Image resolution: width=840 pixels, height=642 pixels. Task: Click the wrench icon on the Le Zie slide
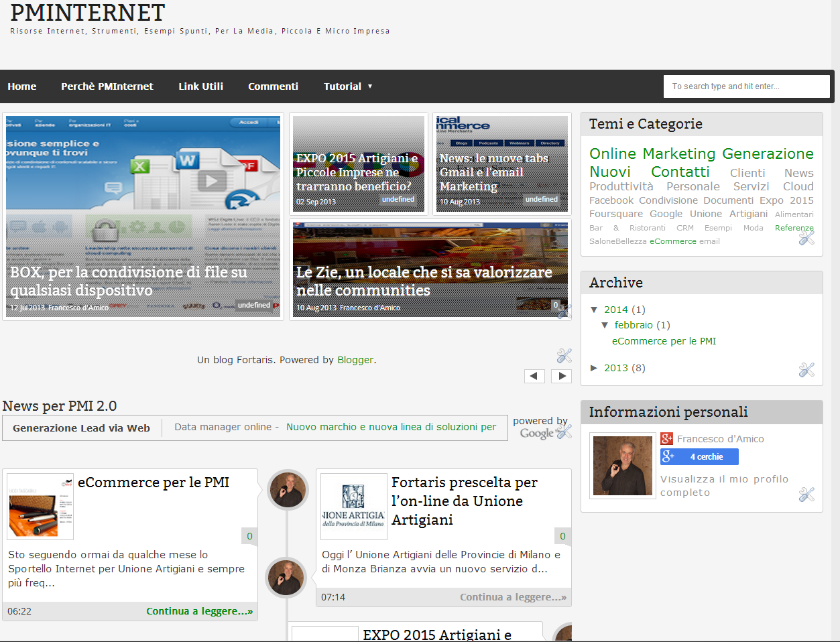coord(563,312)
